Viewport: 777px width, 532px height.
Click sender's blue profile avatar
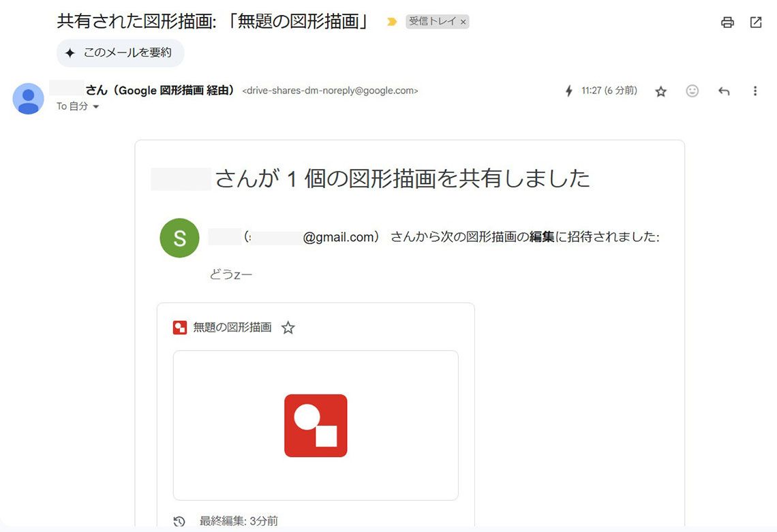pos(28,99)
